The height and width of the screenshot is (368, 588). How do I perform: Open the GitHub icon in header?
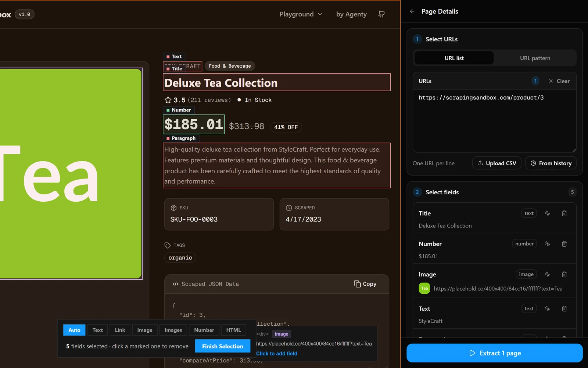[x=381, y=14]
